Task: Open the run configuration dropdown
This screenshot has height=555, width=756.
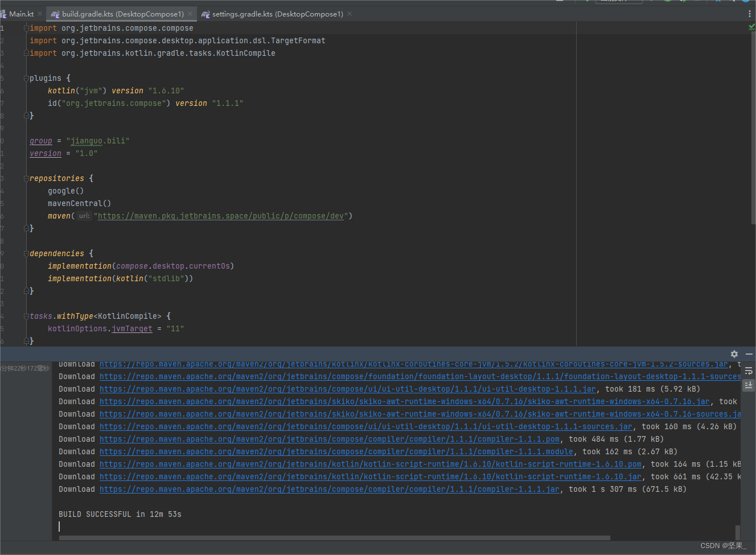Action: pos(619,2)
